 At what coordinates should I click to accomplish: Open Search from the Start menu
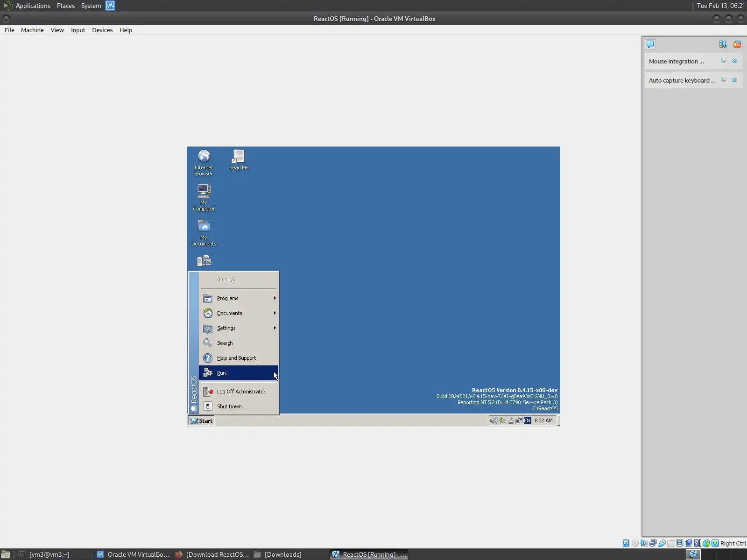[239, 343]
